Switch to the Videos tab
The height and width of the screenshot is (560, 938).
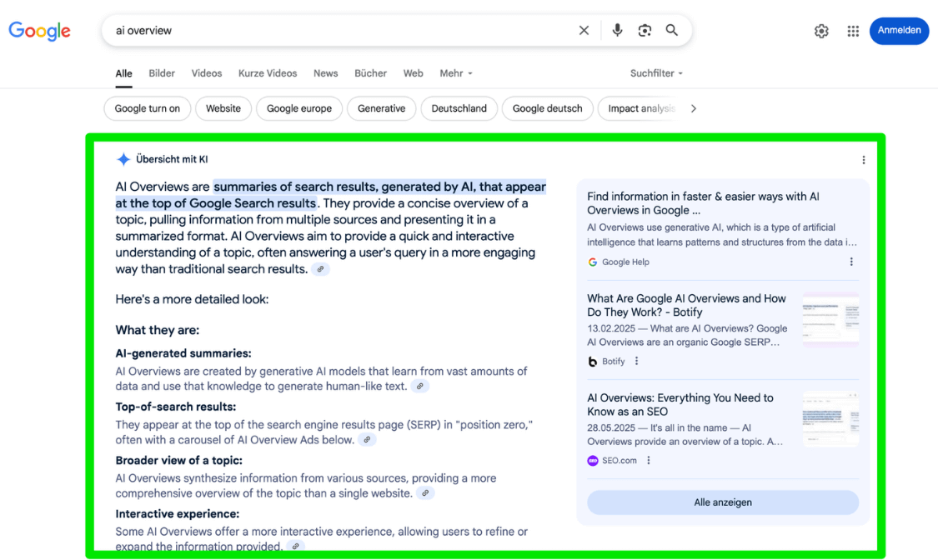(x=207, y=73)
